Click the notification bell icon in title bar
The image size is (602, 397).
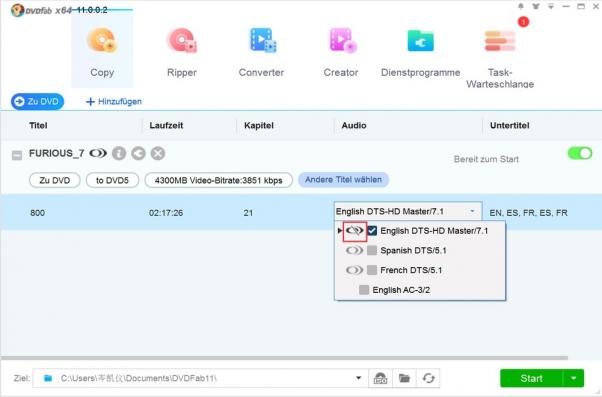click(521, 6)
